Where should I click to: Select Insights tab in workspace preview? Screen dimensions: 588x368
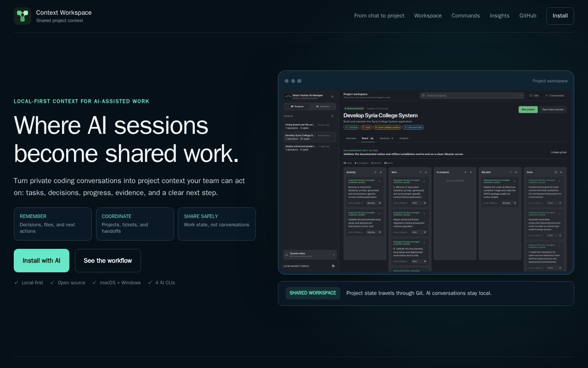point(404,138)
